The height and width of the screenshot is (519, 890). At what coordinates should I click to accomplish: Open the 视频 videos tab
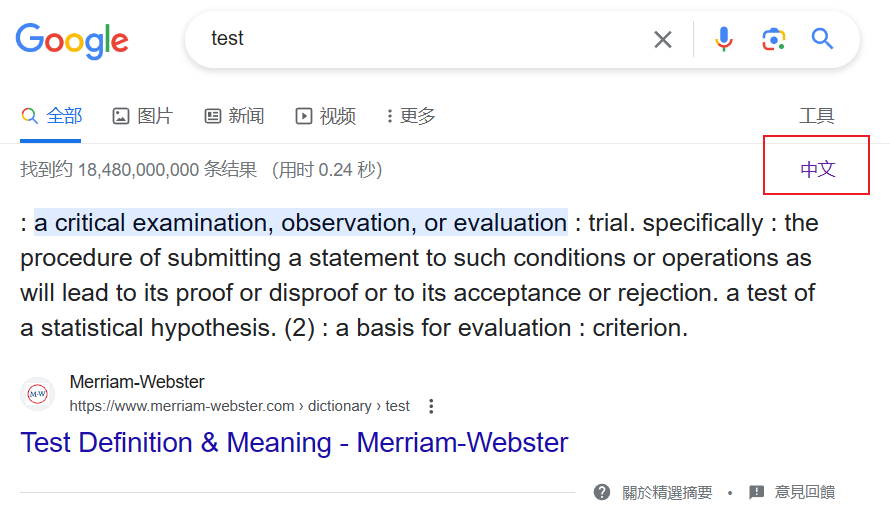click(326, 116)
